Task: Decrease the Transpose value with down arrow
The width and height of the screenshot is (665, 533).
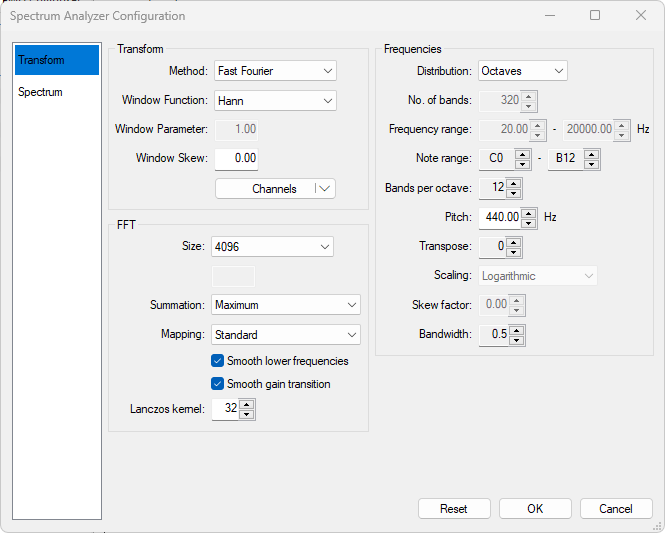Action: [514, 251]
